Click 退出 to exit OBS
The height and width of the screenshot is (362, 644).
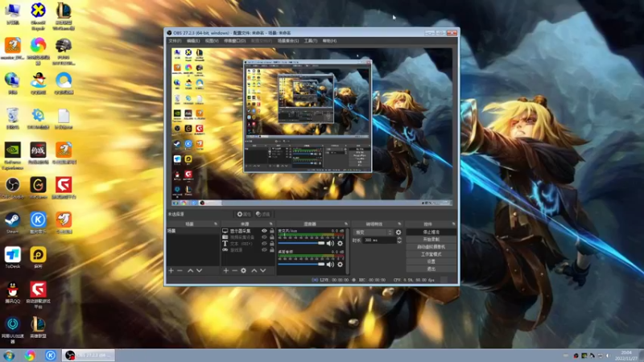pos(431,269)
